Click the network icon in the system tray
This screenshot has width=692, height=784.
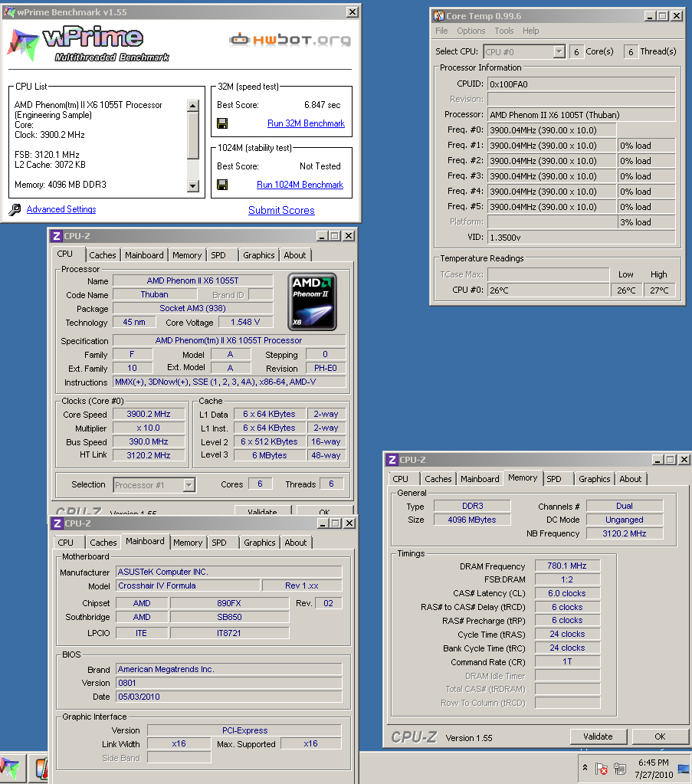(x=620, y=769)
